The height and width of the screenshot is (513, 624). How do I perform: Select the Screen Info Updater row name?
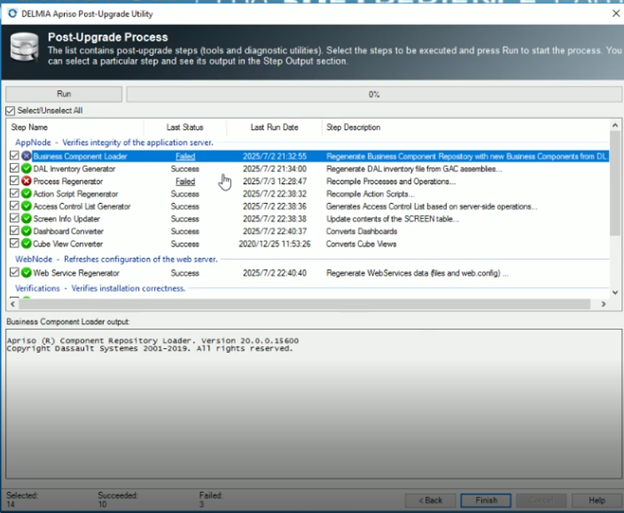tap(66, 219)
